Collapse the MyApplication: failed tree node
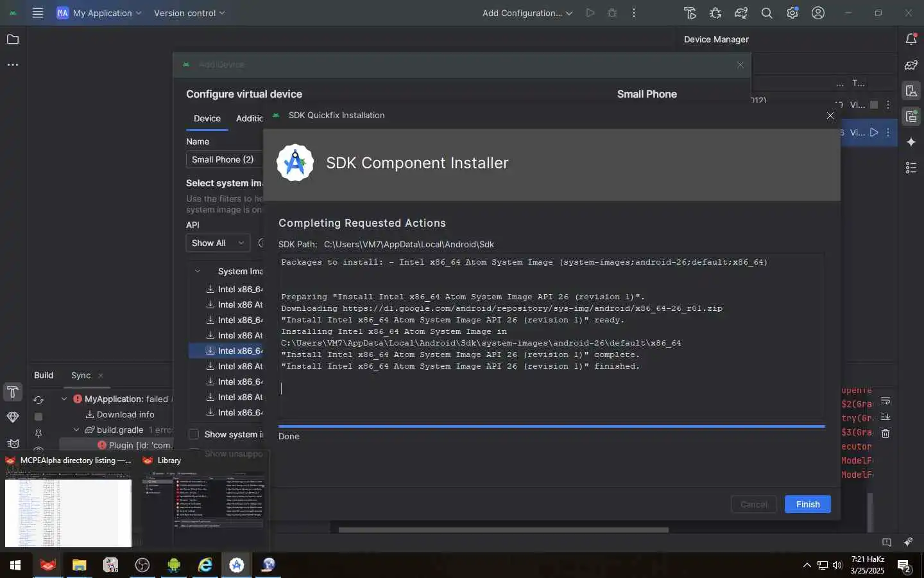 click(x=64, y=399)
